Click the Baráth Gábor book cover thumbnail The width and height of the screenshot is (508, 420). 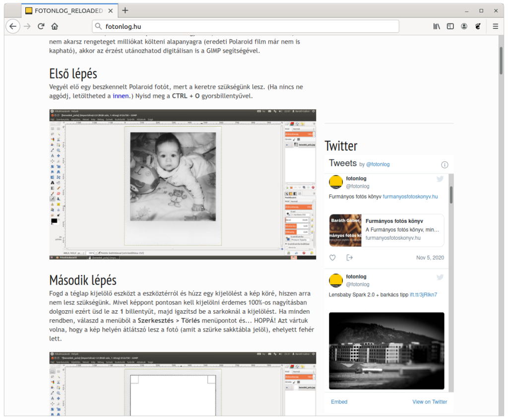(345, 230)
